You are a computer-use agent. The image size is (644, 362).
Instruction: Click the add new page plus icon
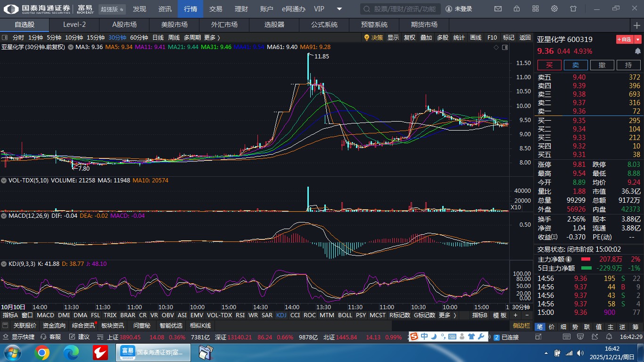[x=636, y=25]
